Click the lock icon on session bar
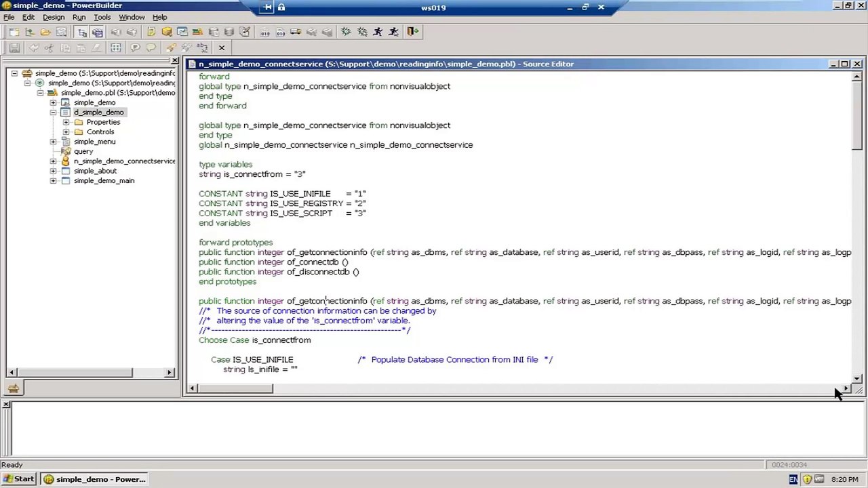The height and width of the screenshot is (488, 868). tap(281, 7)
